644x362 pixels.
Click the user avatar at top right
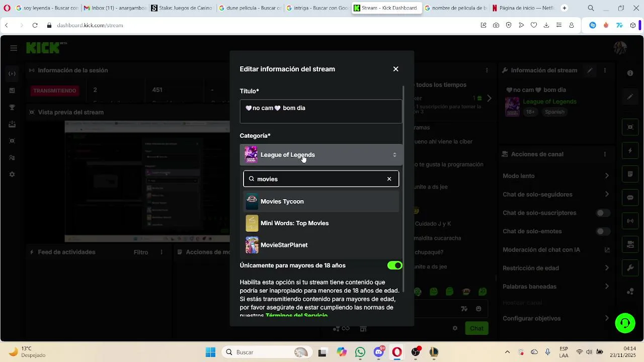point(620,48)
